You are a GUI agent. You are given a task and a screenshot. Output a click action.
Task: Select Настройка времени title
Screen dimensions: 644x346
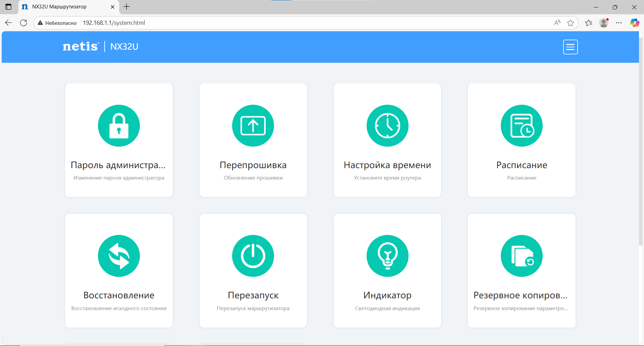click(x=387, y=165)
